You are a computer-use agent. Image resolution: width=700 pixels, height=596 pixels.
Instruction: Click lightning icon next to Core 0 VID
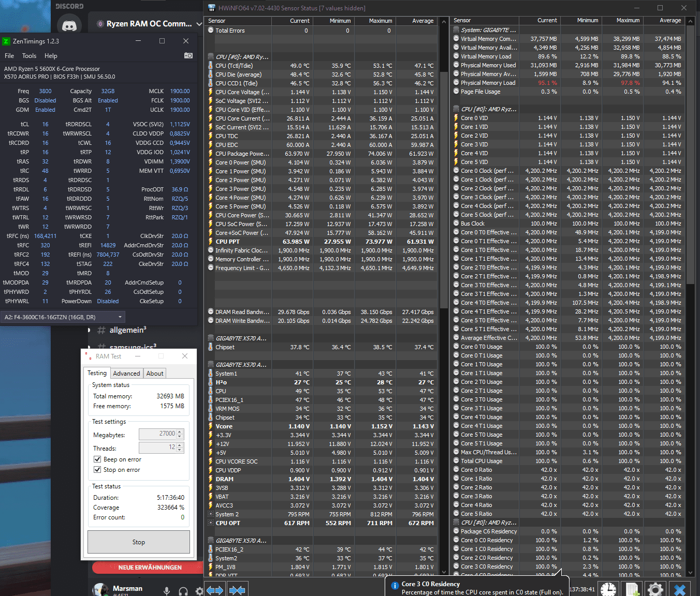coord(456,118)
